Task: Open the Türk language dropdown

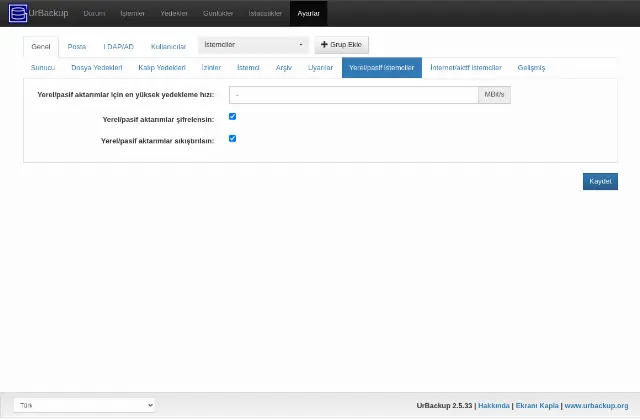Action: (84, 405)
